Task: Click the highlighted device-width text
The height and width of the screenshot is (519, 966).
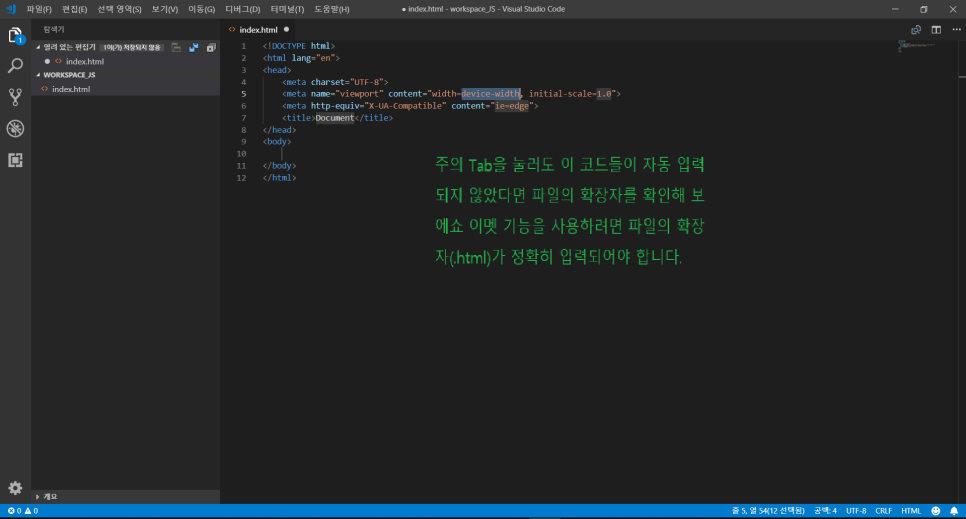Action: tap(491, 94)
